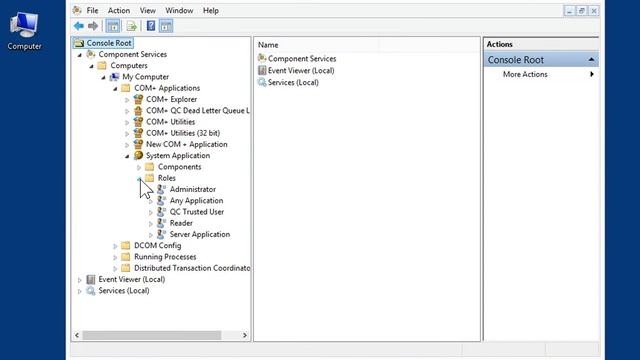
Task: Collapse the COM+ Applications tree node
Action: pos(115,88)
